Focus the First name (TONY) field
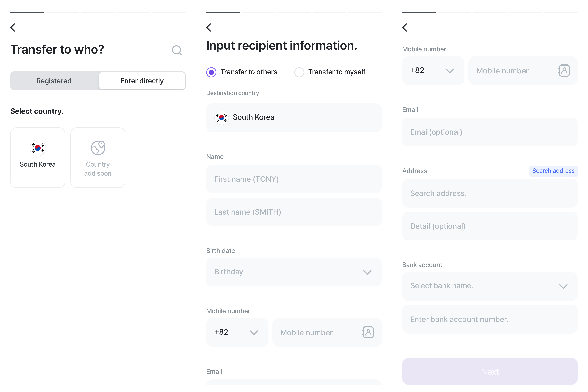 pos(294,179)
